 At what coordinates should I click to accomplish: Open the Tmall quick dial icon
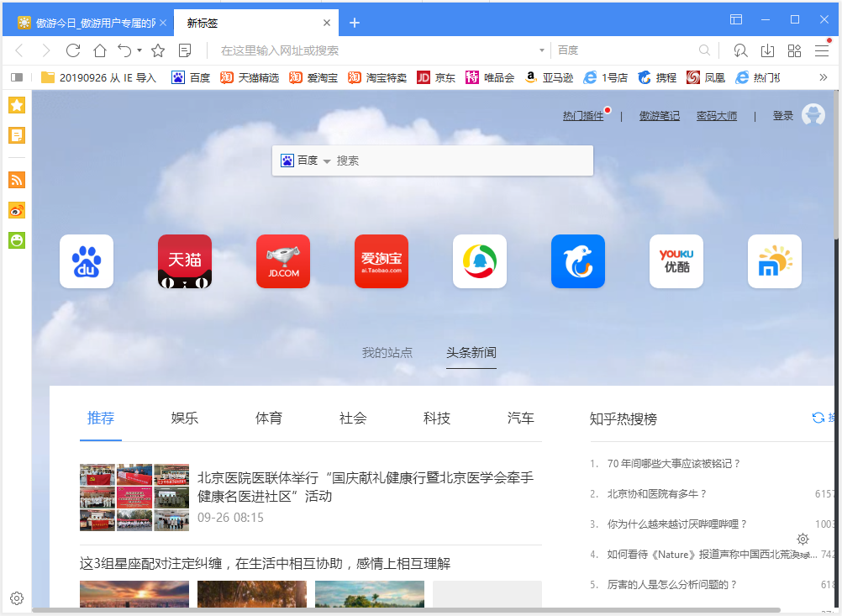pos(184,261)
